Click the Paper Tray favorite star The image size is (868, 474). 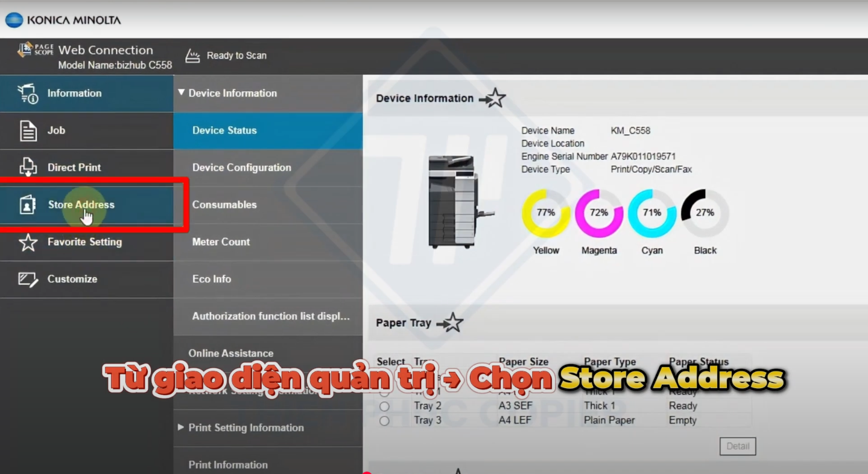pyautogui.click(x=451, y=323)
